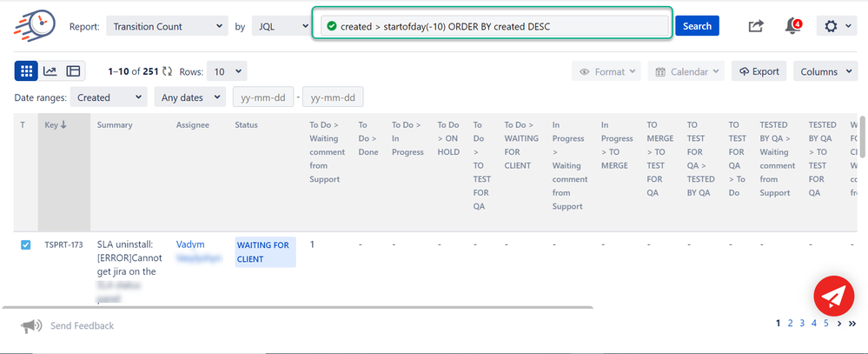Click 'To Do > ON HOLD' column header
The width and height of the screenshot is (868, 354).
click(448, 138)
